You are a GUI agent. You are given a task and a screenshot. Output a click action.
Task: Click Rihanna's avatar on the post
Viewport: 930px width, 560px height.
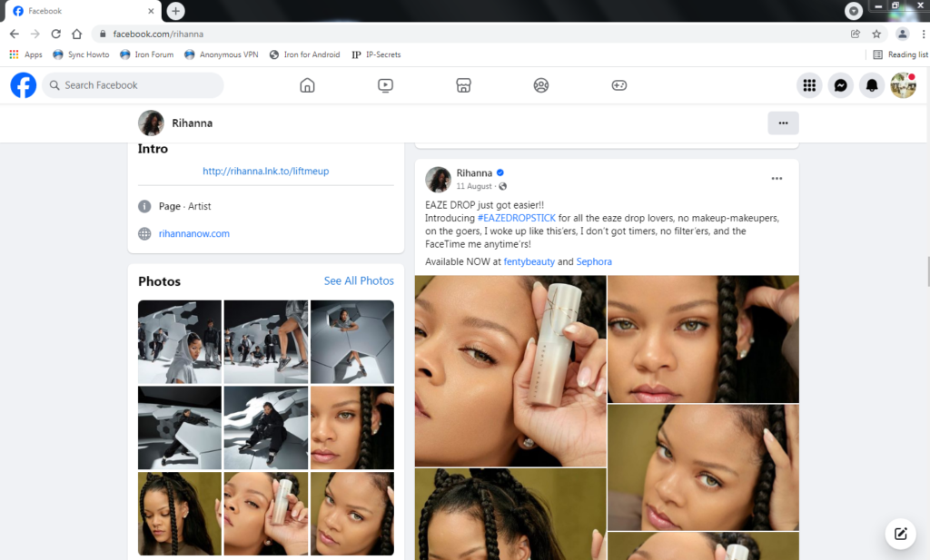(439, 179)
